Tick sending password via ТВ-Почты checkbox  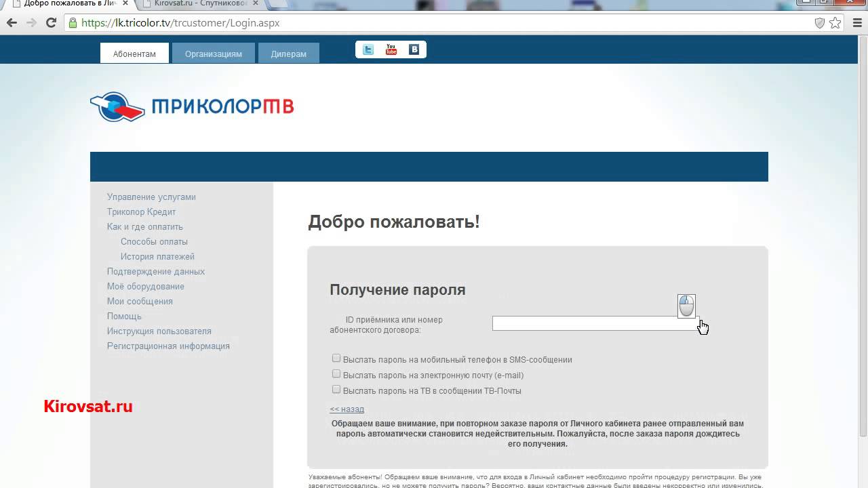point(336,390)
